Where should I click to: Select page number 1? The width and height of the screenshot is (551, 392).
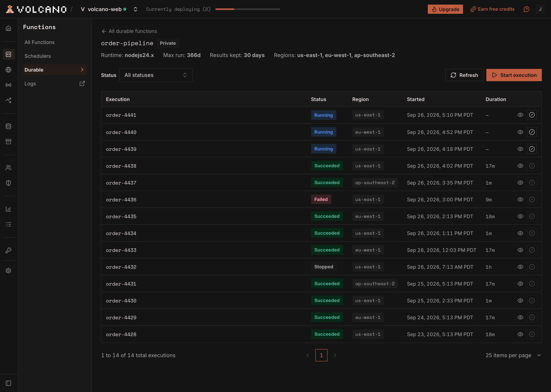pyautogui.click(x=321, y=355)
